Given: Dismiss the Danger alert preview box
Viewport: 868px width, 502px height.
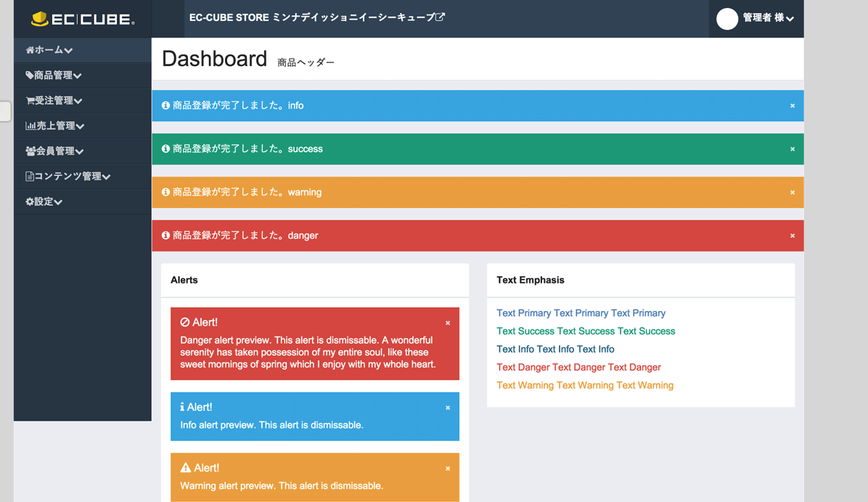Looking at the screenshot, I should pos(448,323).
